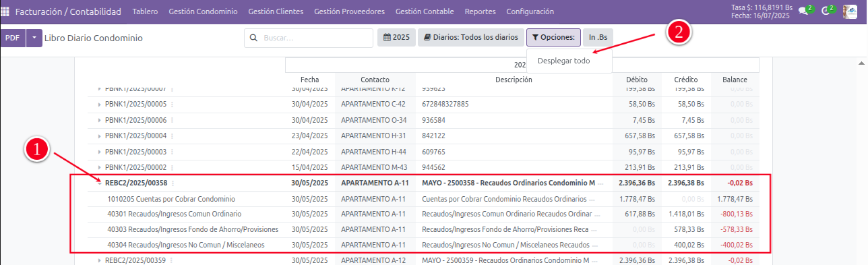The height and width of the screenshot is (265, 868).
Task: Open the apps grid menu icon
Action: click(x=5, y=11)
